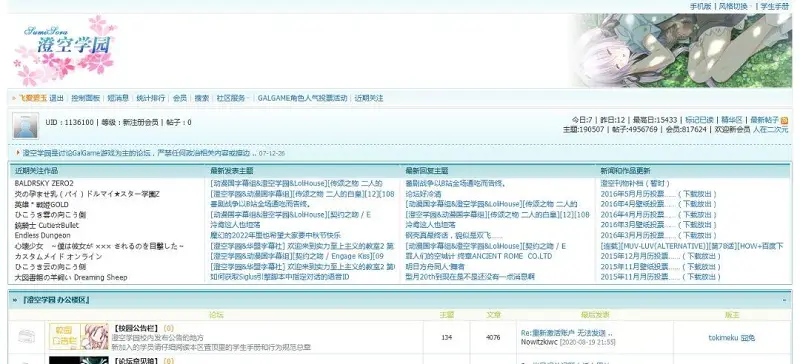Open last post Re:重新激活账户 无法发送
The height and width of the screenshot is (364, 800).
click(567, 333)
